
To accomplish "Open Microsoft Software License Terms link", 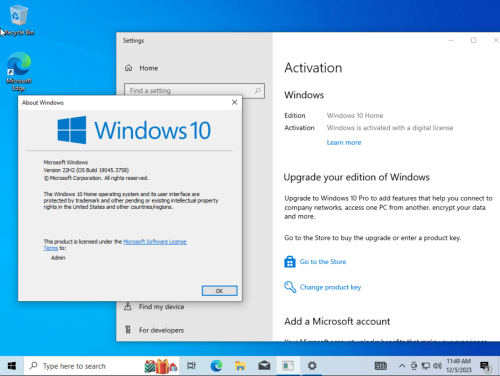I will pyautogui.click(x=155, y=242).
